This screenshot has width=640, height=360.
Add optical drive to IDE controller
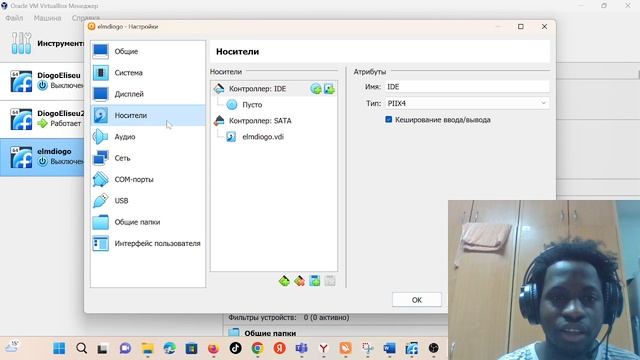pyautogui.click(x=316, y=89)
